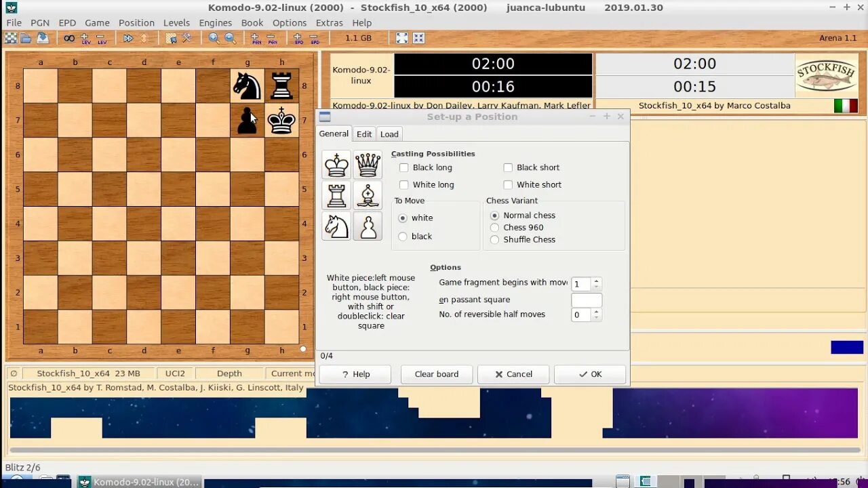Screen dimensions: 868x488
Task: Click the plus PGN toolbar icon
Action: click(256, 38)
